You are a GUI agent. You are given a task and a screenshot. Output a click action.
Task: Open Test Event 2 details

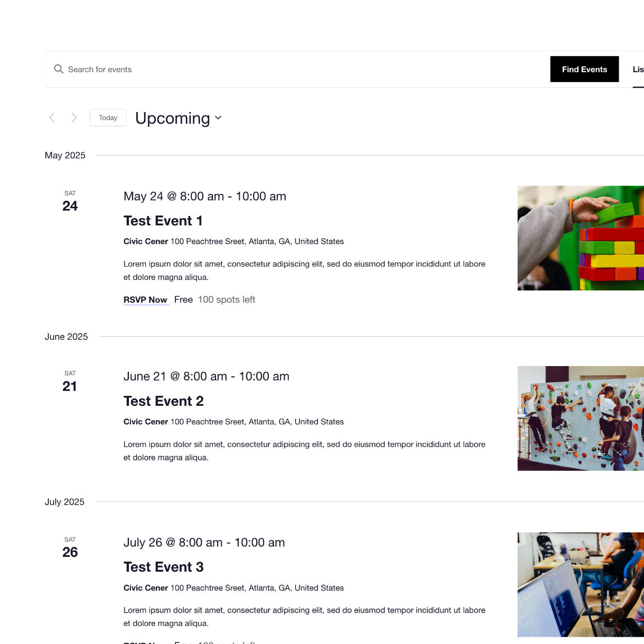point(163,401)
